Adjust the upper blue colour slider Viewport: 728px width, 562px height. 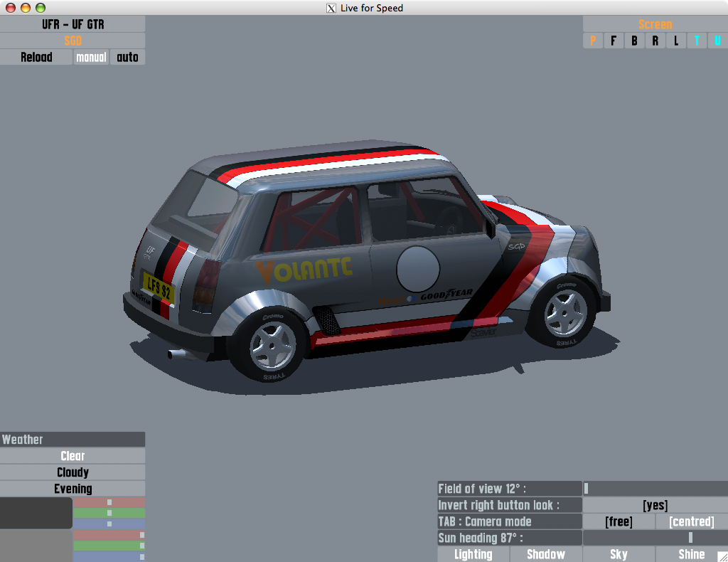click(x=109, y=524)
